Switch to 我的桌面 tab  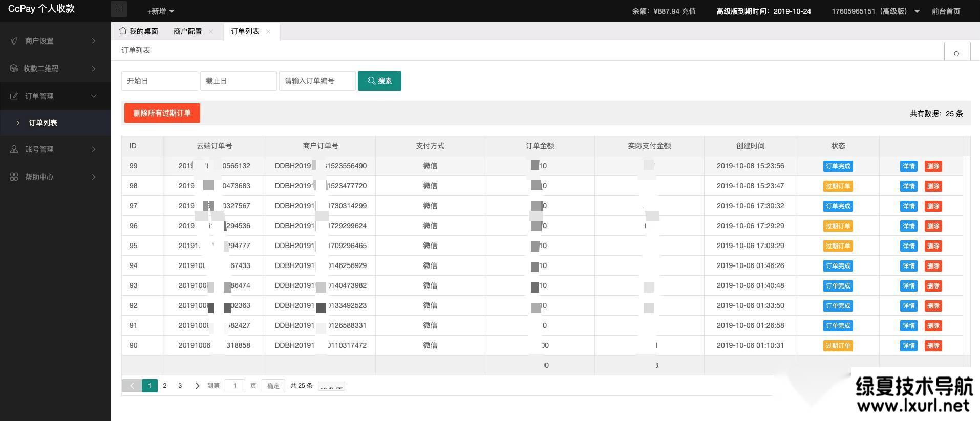[x=138, y=31]
